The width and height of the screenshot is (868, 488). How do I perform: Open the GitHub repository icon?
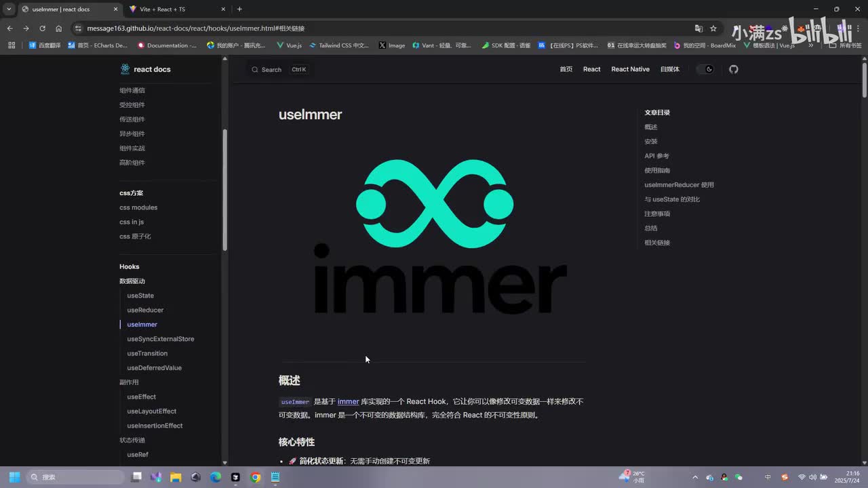(733, 69)
